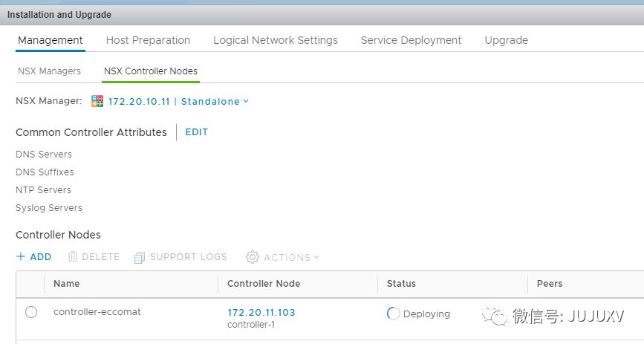Click the trash can Delete icon
Screen dimensions: 644x344
pos(73,257)
